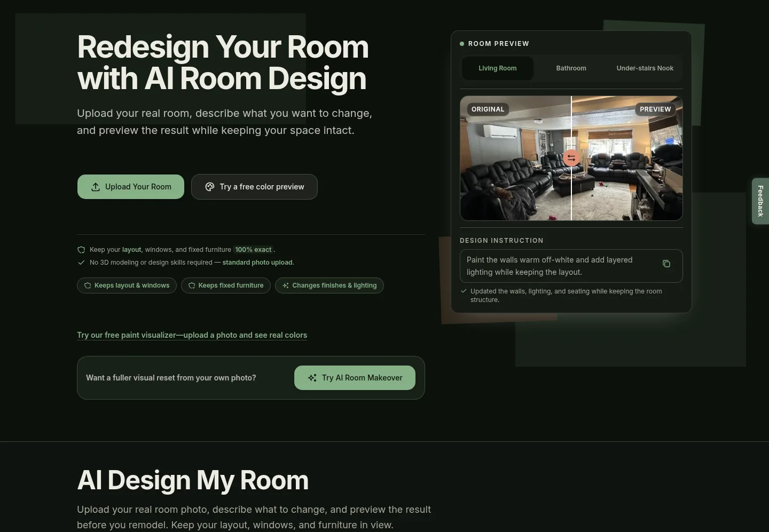Click the design instruction text box
This screenshot has width=769, height=532.
571,266
